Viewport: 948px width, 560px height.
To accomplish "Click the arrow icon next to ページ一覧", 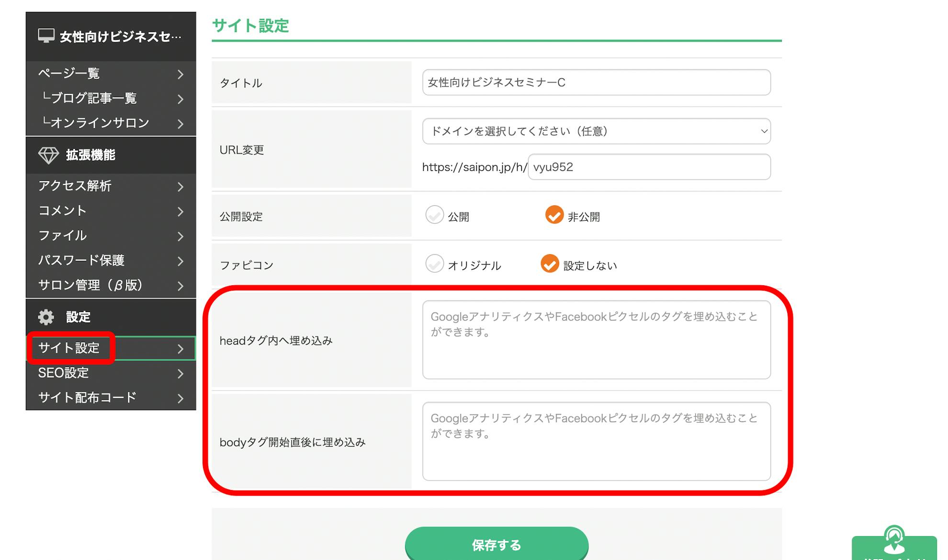I will click(180, 74).
